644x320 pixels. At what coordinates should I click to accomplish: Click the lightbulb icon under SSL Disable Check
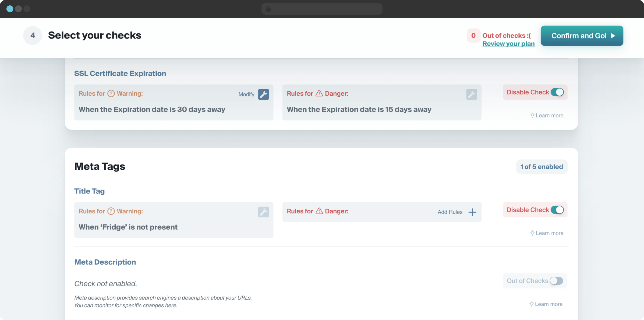(532, 115)
